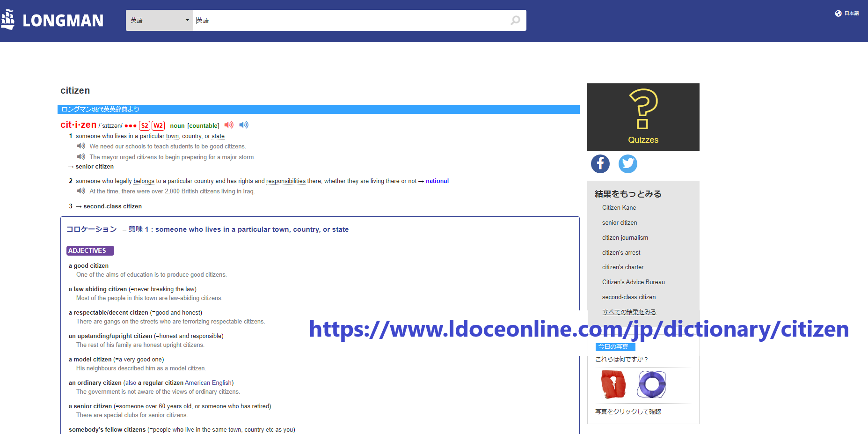
Task: Open the 英語 language dropdown
Action: 160,20
